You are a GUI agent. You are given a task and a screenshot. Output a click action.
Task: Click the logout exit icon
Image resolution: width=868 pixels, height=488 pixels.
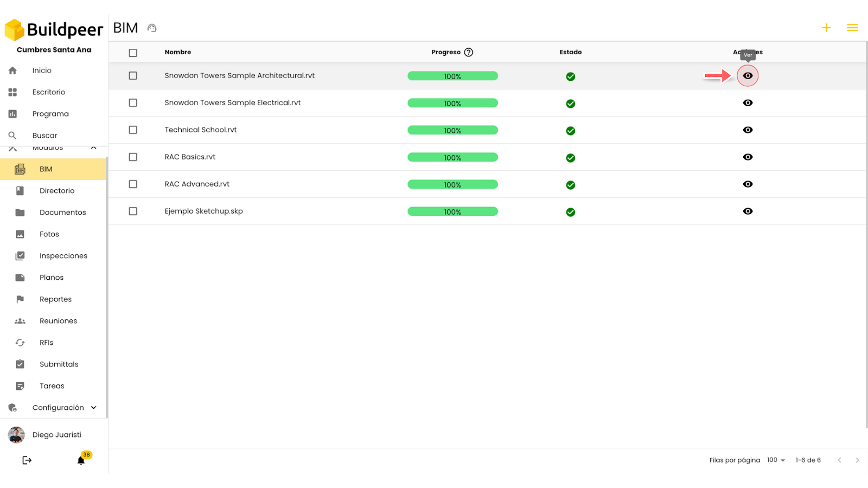pos(27,460)
